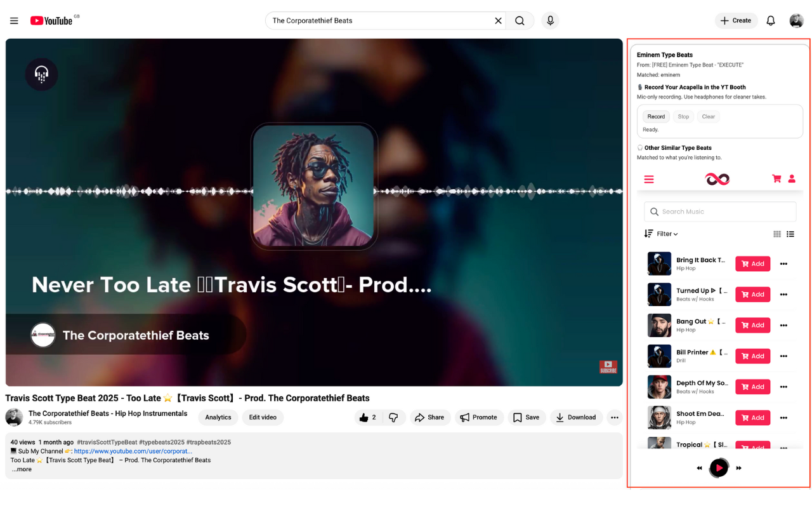Download the video
The height and width of the screenshot is (508, 812).
coord(576,417)
